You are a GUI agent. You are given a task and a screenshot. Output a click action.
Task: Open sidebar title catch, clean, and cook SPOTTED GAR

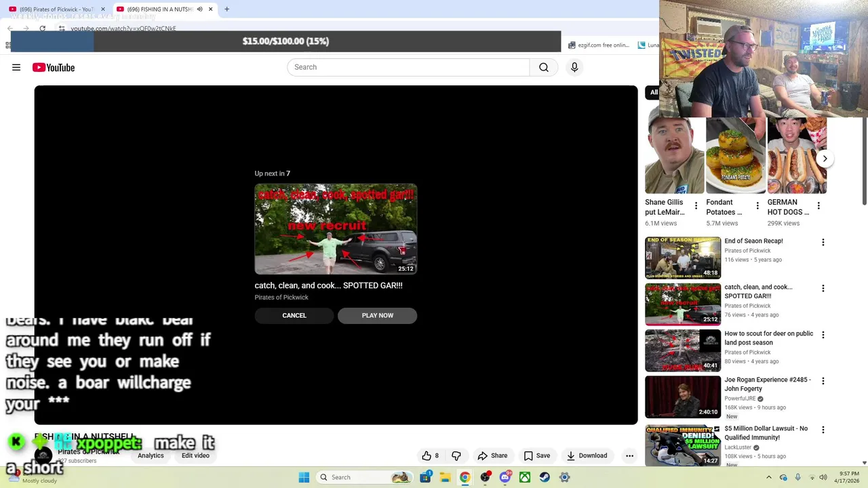[758, 291]
